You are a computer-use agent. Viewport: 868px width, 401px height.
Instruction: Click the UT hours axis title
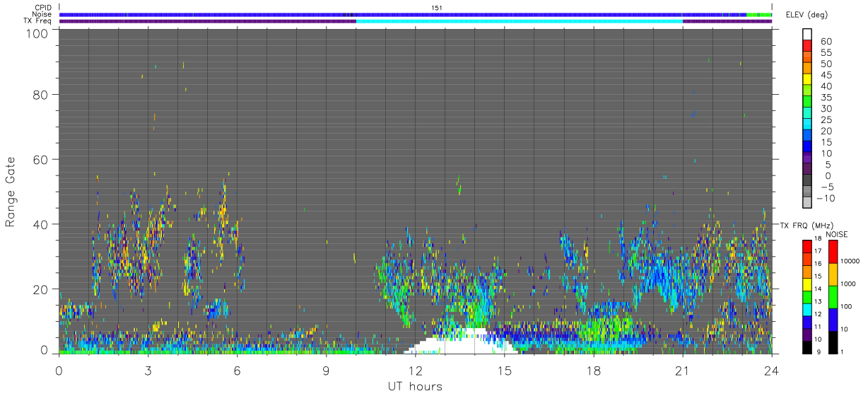pyautogui.click(x=415, y=386)
